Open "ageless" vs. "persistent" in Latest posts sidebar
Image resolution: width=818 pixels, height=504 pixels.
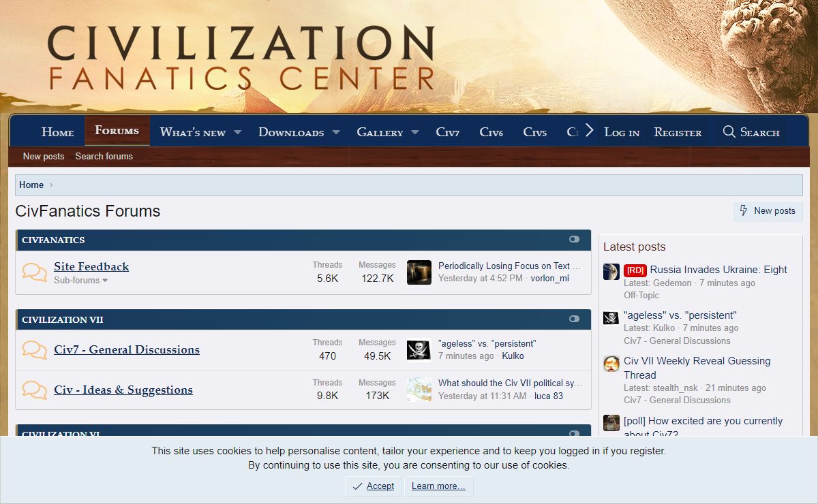(680, 315)
